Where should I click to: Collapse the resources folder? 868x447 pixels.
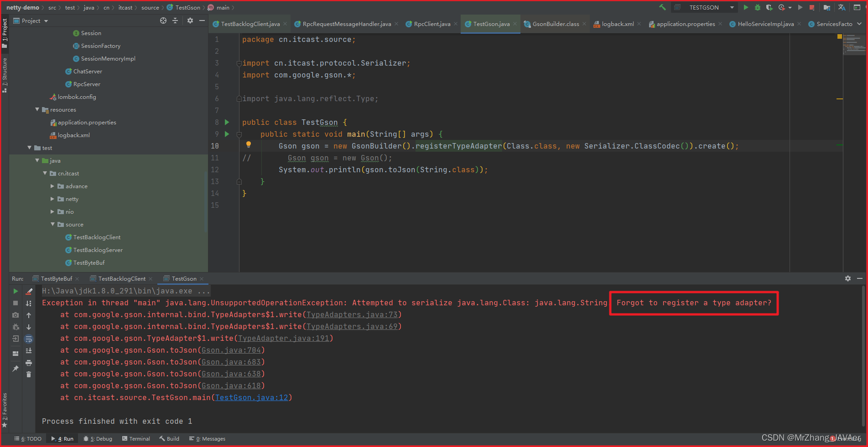pos(37,109)
